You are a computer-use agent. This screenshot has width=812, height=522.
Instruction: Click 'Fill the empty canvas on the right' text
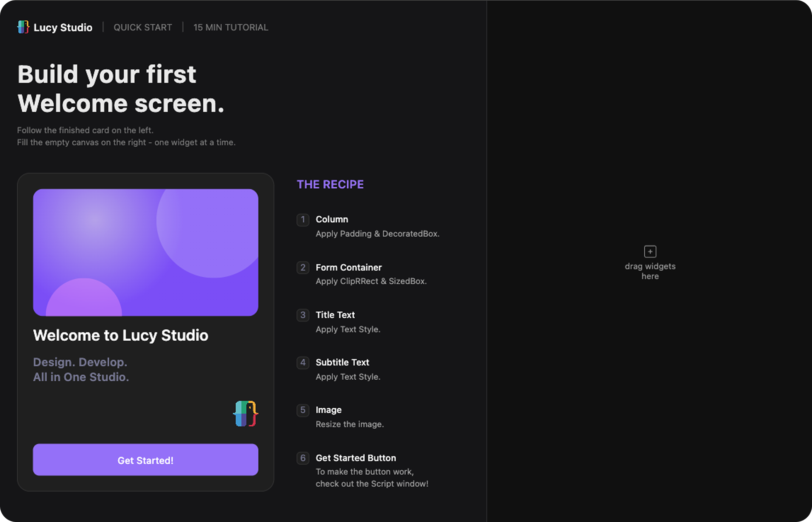81,142
